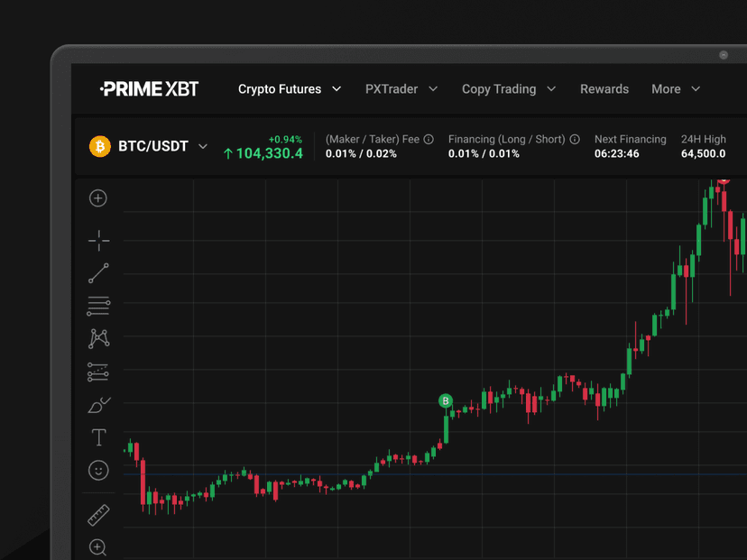Open the More menu
Screen dimensions: 747x560
pyautogui.click(x=676, y=89)
